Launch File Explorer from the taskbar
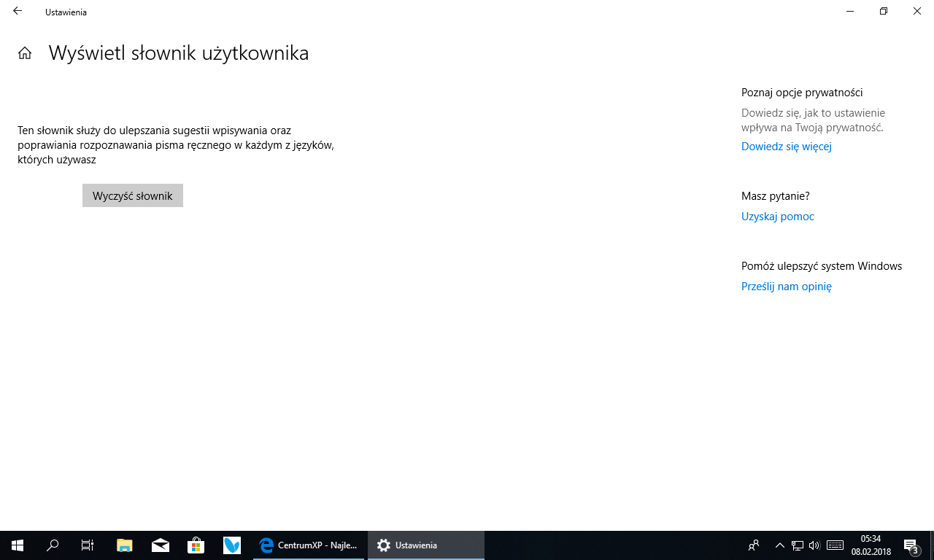This screenshot has width=934, height=560. click(x=125, y=545)
